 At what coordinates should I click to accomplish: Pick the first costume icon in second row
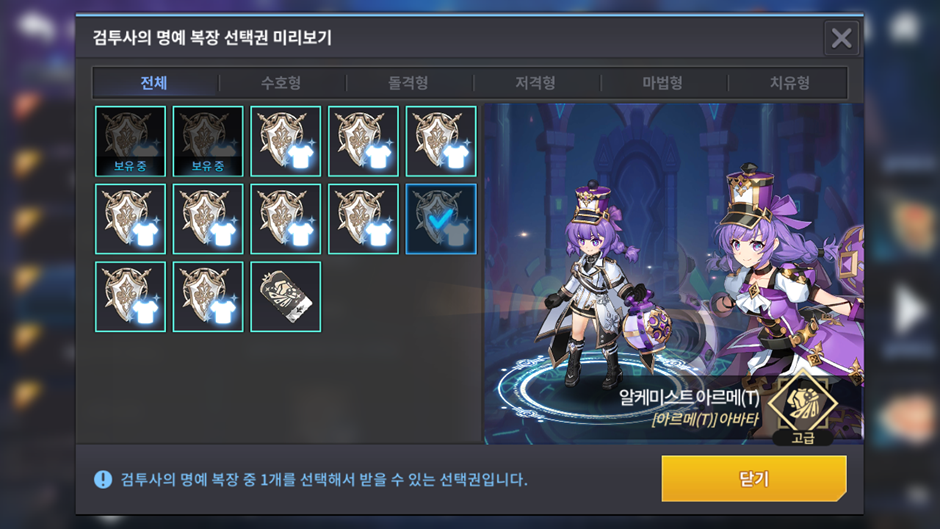point(130,219)
